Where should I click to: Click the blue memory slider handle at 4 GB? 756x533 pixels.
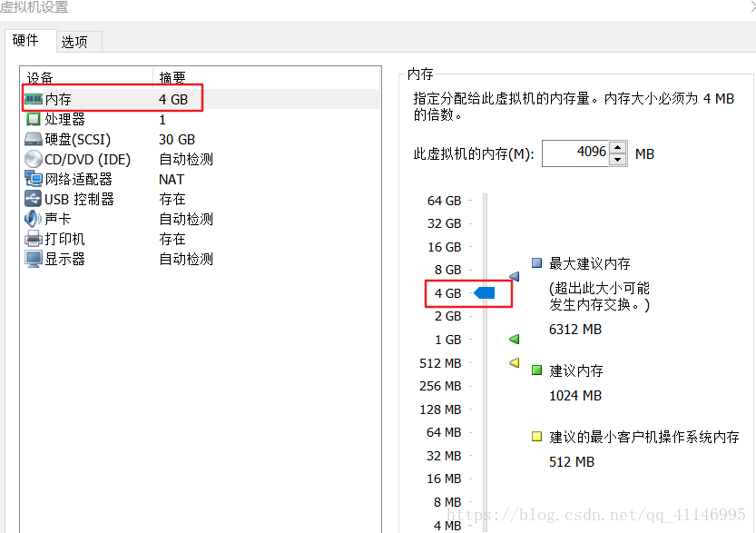[485, 292]
